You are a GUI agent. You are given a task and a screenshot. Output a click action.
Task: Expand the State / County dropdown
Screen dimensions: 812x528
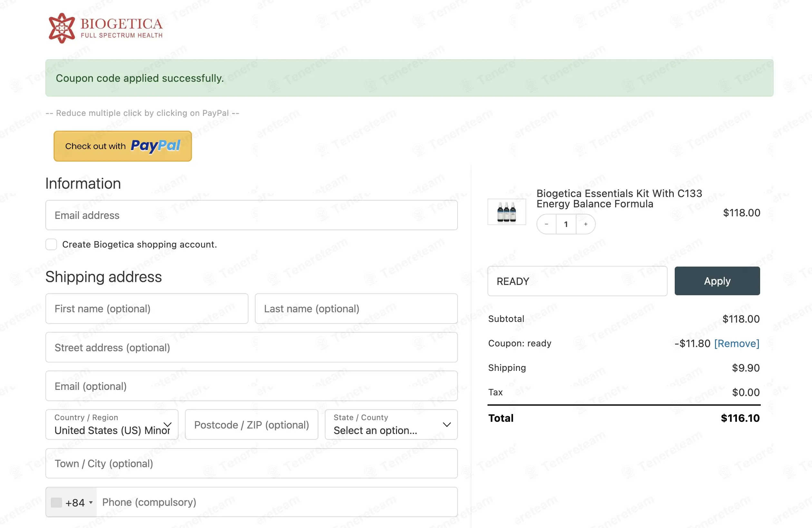[x=391, y=424]
